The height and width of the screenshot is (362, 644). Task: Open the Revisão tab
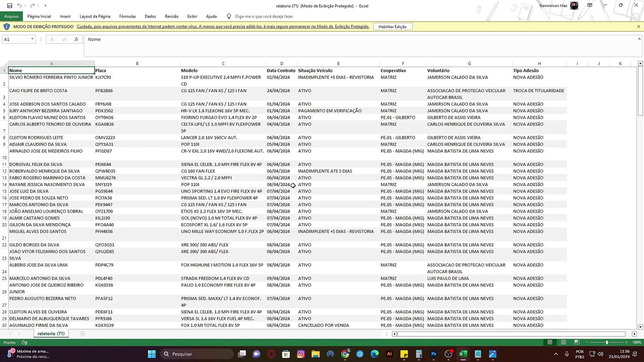[172, 16]
